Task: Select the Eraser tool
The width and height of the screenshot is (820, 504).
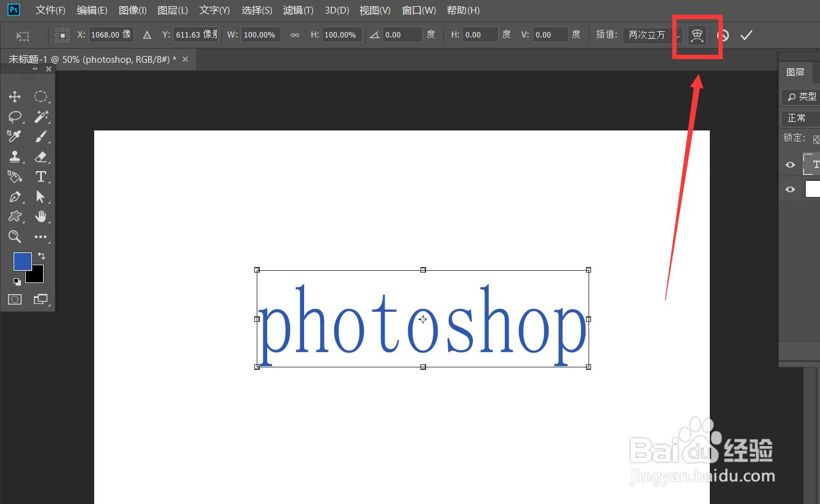Action: tap(41, 156)
